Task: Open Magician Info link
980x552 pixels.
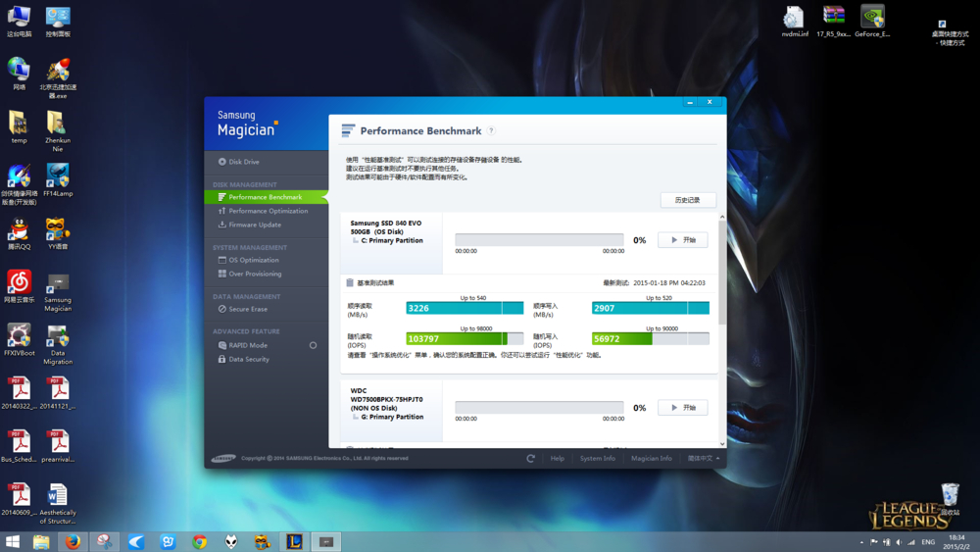Action: [x=652, y=458]
